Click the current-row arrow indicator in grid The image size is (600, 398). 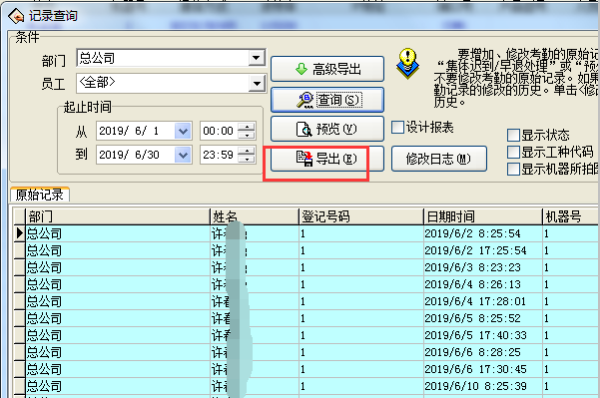pyautogui.click(x=20, y=233)
